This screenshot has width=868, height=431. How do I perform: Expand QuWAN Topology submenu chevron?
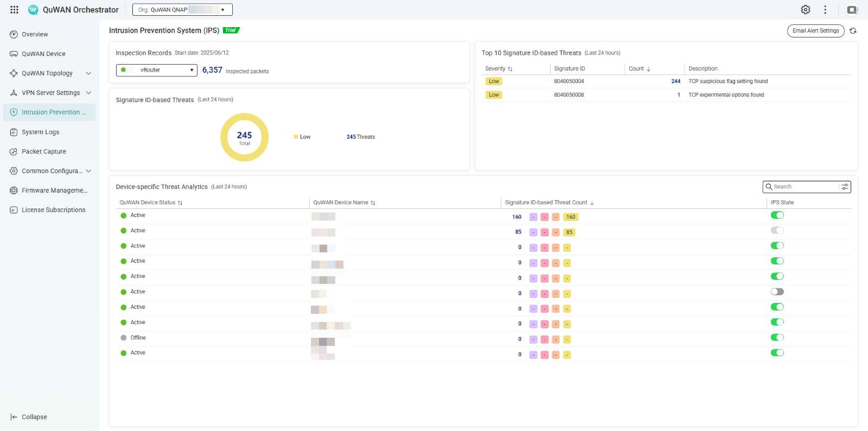click(x=88, y=73)
